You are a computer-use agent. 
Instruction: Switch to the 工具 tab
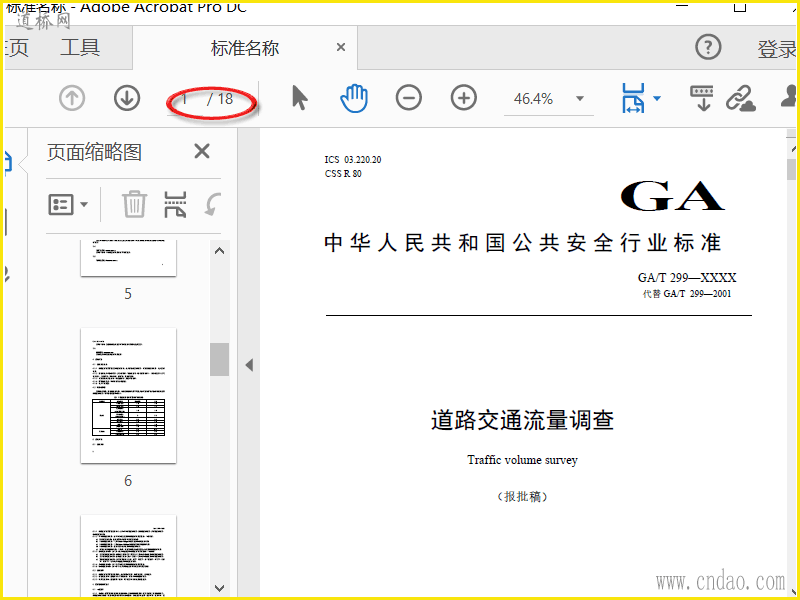80,48
